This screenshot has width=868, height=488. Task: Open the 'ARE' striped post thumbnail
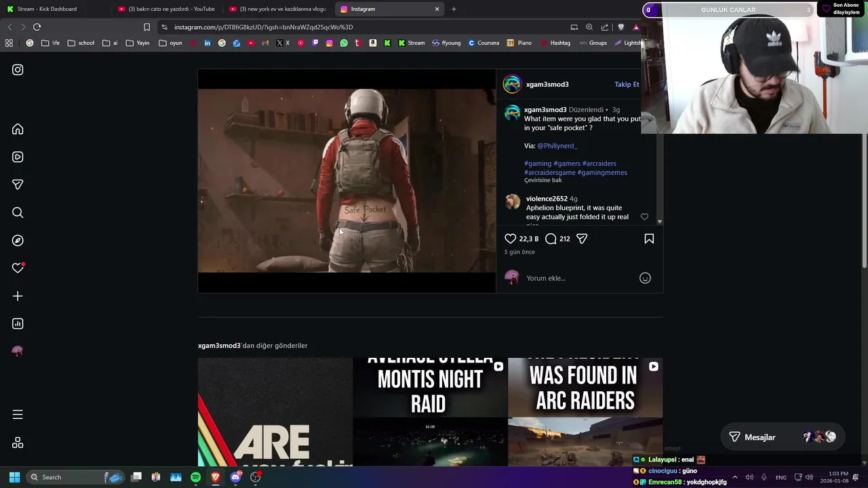(x=275, y=412)
